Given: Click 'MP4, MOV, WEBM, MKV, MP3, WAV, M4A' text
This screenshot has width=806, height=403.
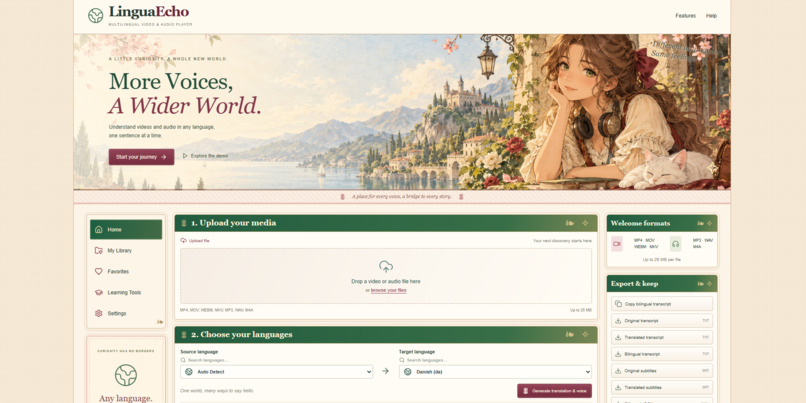Looking at the screenshot, I should [x=216, y=310].
